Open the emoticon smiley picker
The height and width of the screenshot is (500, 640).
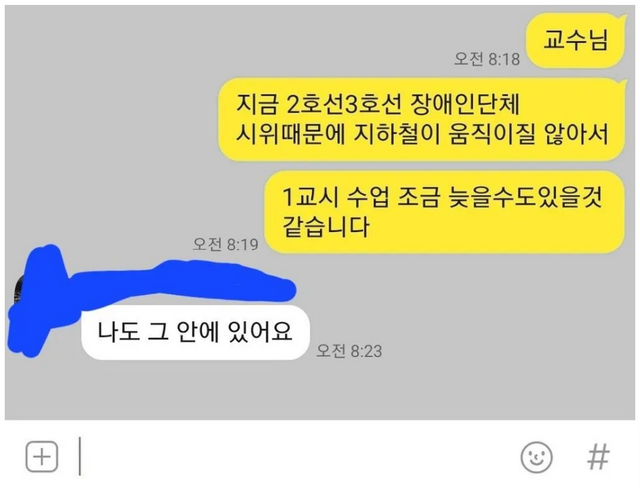[536, 457]
